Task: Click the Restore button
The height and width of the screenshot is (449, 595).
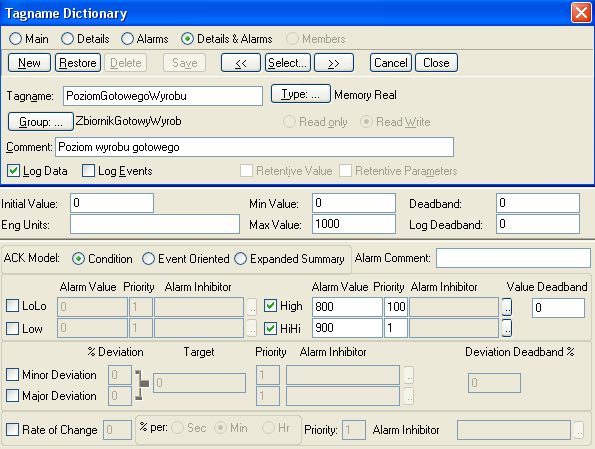Action: point(78,63)
